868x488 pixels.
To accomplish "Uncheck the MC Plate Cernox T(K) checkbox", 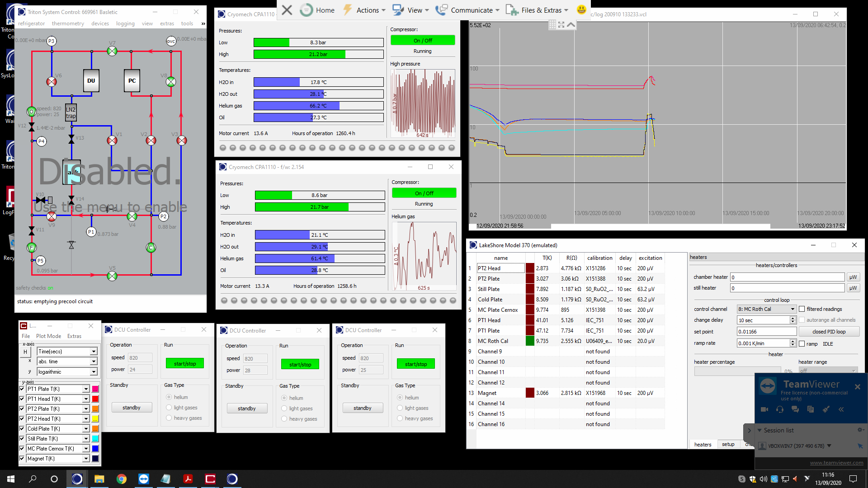I will point(22,449).
